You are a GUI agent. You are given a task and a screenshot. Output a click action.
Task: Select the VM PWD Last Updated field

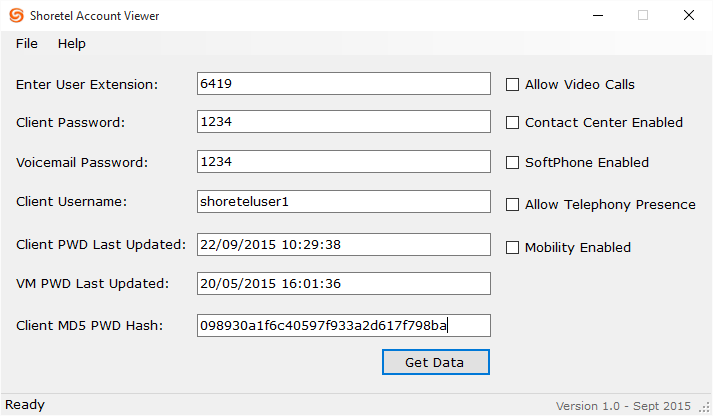coord(344,284)
